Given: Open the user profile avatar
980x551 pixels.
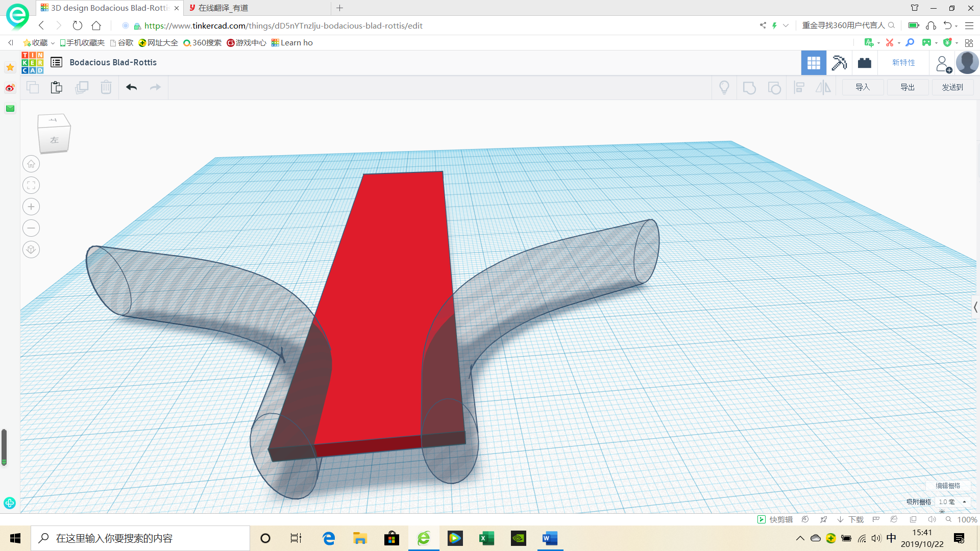Looking at the screenshot, I should tap(967, 63).
